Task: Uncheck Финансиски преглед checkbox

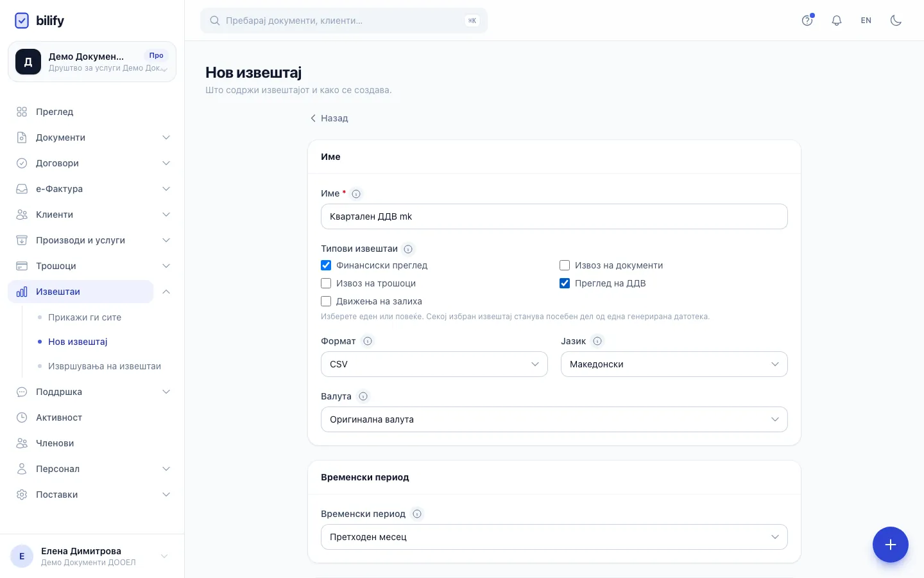Action: tap(326, 265)
